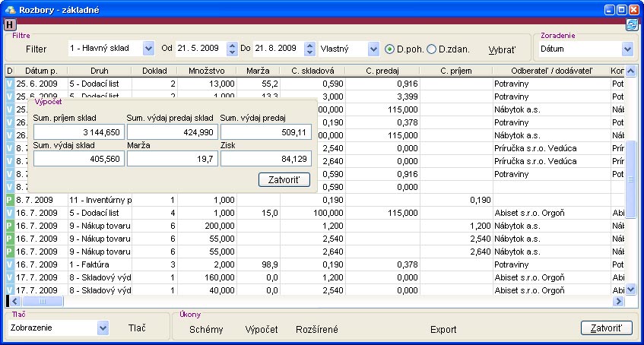Viewport: 644px width, 345px height.
Task: Click the Export action
Action: pos(443,329)
